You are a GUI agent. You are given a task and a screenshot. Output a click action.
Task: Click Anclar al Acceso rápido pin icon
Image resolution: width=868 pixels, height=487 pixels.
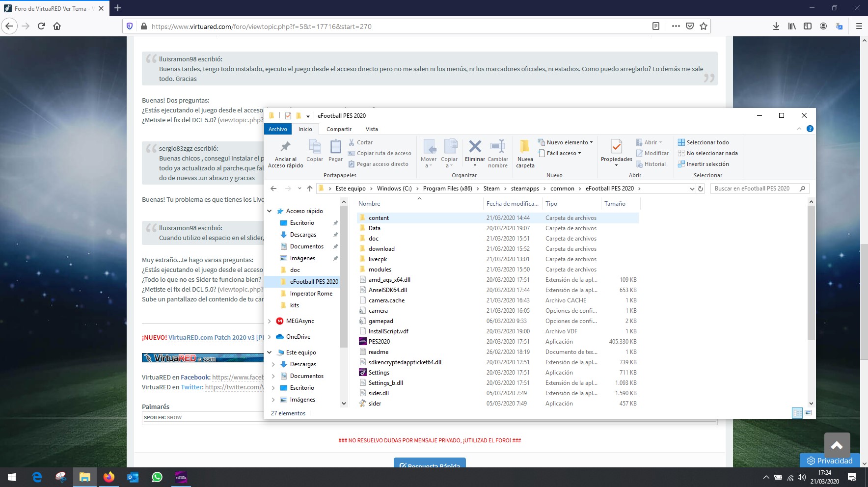point(285,146)
